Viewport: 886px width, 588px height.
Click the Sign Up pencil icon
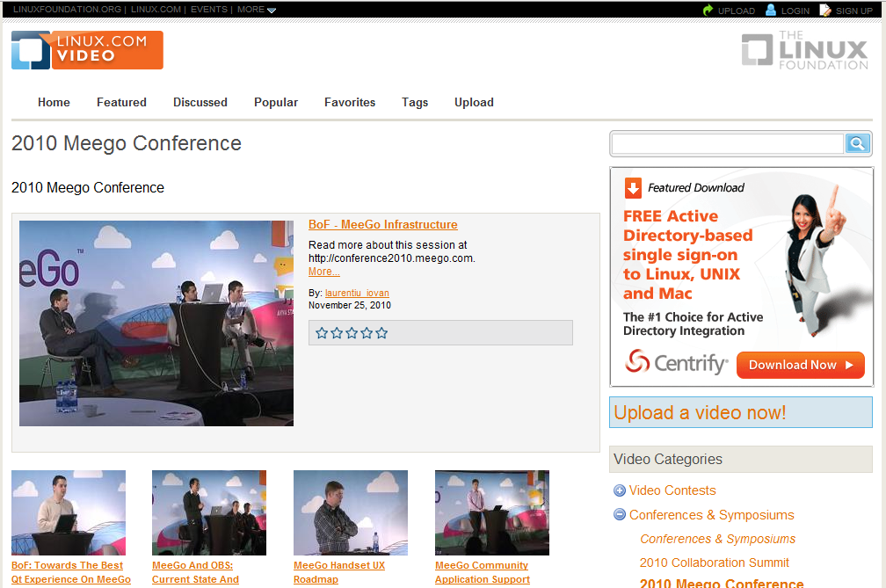825,11
